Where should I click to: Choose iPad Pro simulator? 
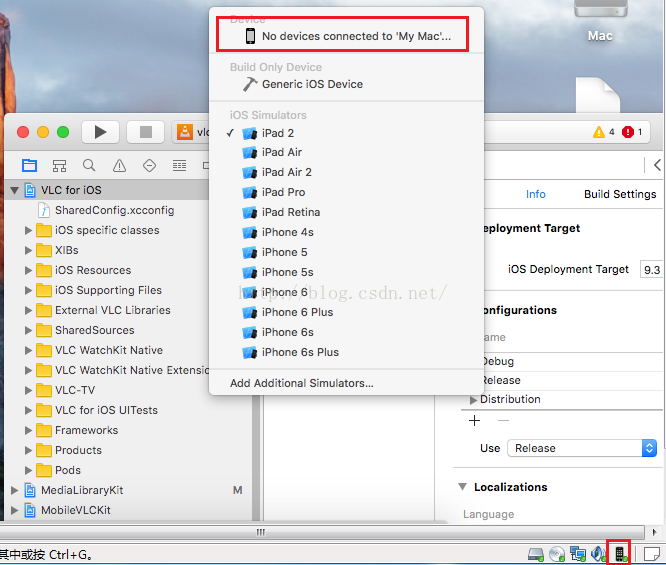click(346, 192)
